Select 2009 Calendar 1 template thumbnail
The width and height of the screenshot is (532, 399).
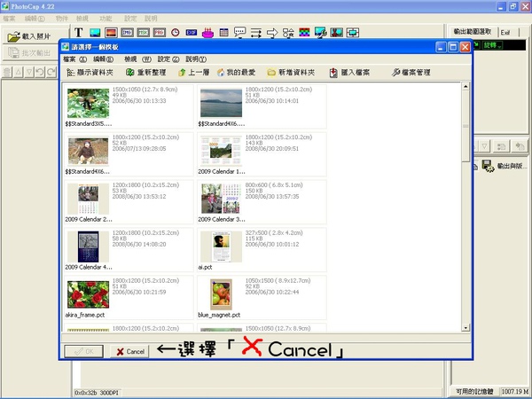pos(221,151)
